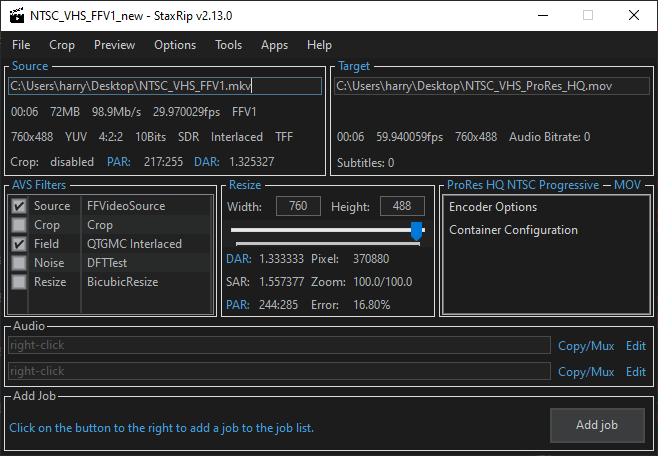Click the first audio track field

[279, 345]
